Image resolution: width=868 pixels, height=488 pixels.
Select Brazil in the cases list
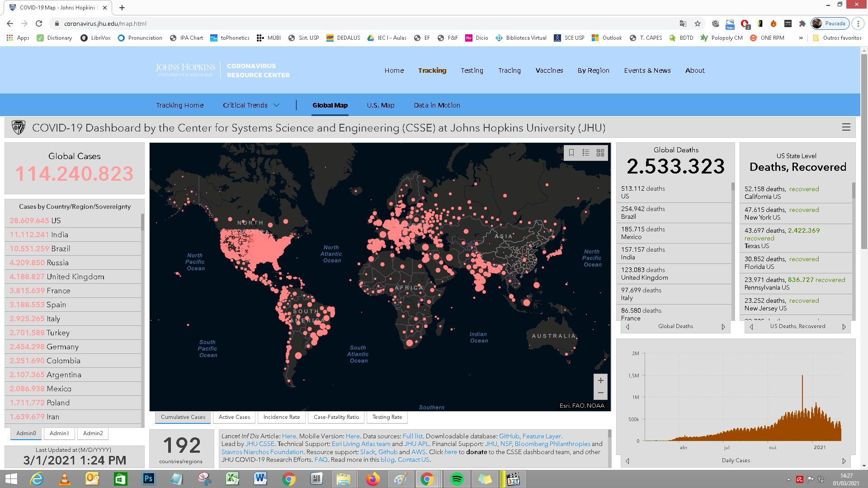(73, 249)
